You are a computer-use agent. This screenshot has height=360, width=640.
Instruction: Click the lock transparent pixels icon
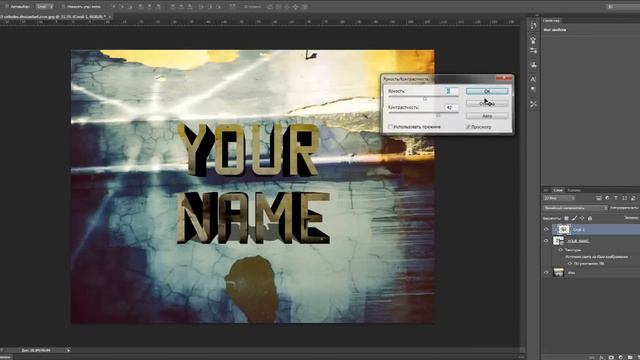(567, 218)
